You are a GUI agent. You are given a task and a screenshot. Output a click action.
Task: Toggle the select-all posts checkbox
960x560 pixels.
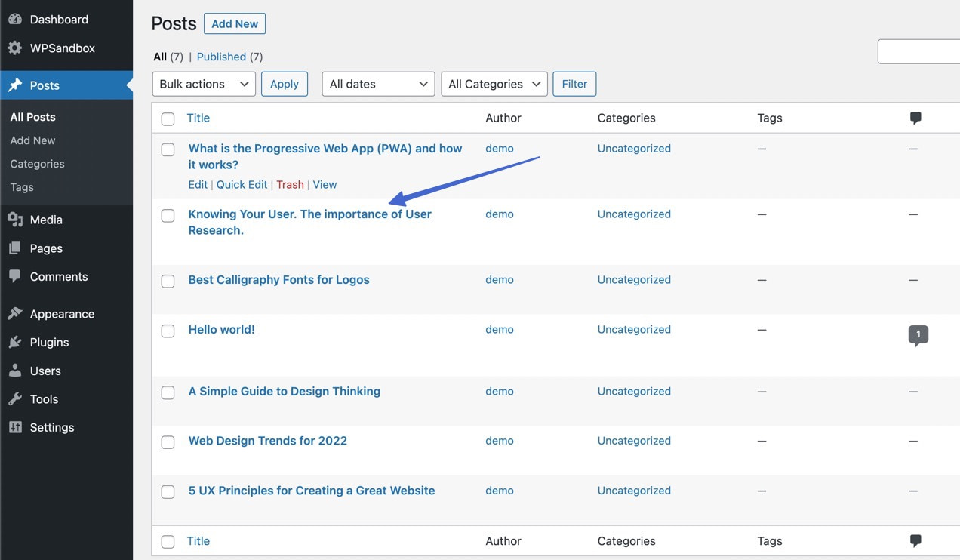coord(168,118)
